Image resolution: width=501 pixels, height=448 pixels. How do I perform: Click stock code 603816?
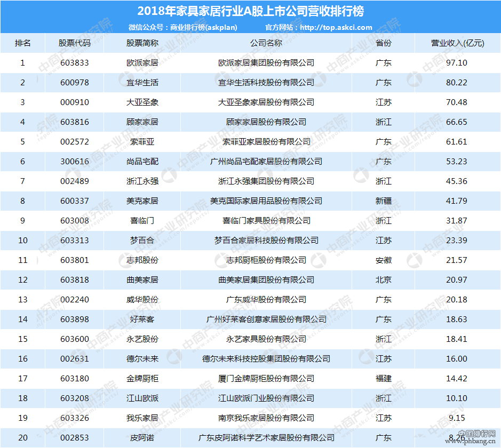(x=75, y=122)
